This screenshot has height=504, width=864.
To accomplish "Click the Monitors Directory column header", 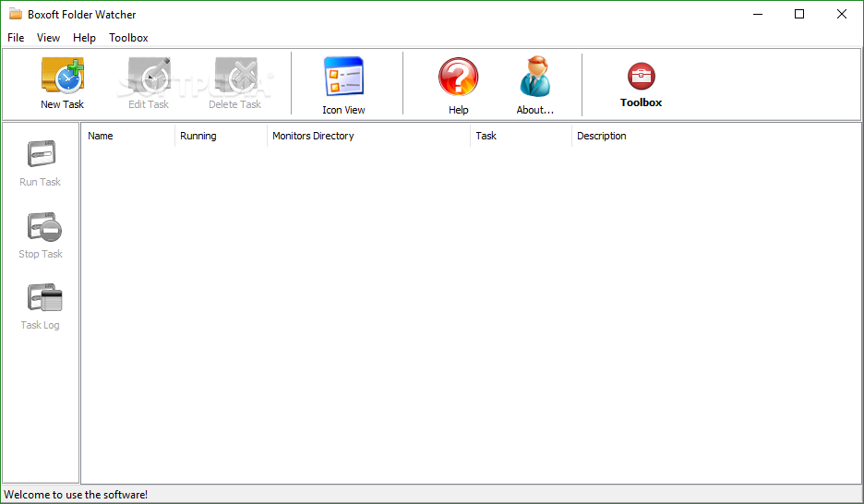I will (368, 136).
